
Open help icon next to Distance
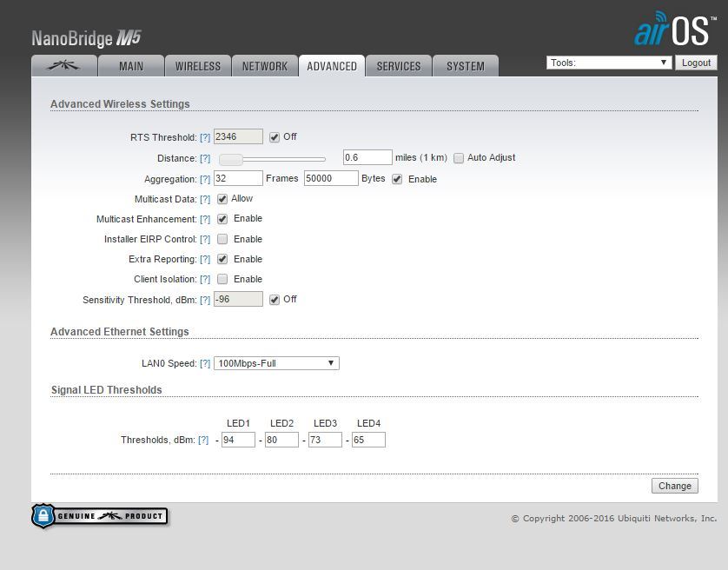(x=205, y=158)
